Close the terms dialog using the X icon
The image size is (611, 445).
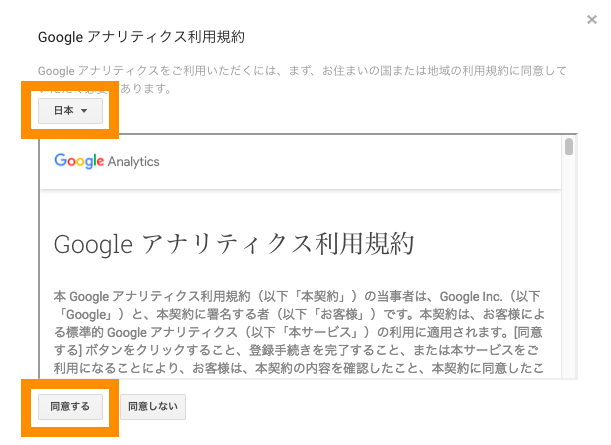tap(592, 19)
